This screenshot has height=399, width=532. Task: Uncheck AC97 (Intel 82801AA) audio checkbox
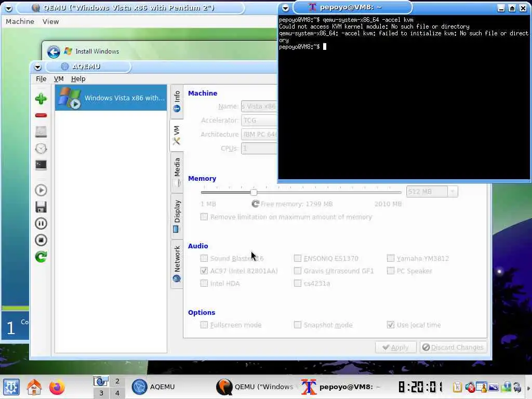(x=204, y=271)
